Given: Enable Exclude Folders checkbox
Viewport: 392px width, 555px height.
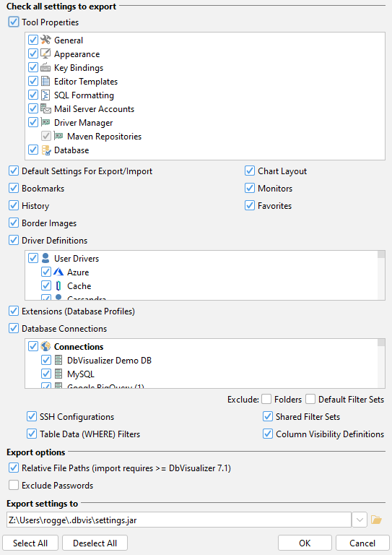Looking at the screenshot, I should tap(266, 399).
